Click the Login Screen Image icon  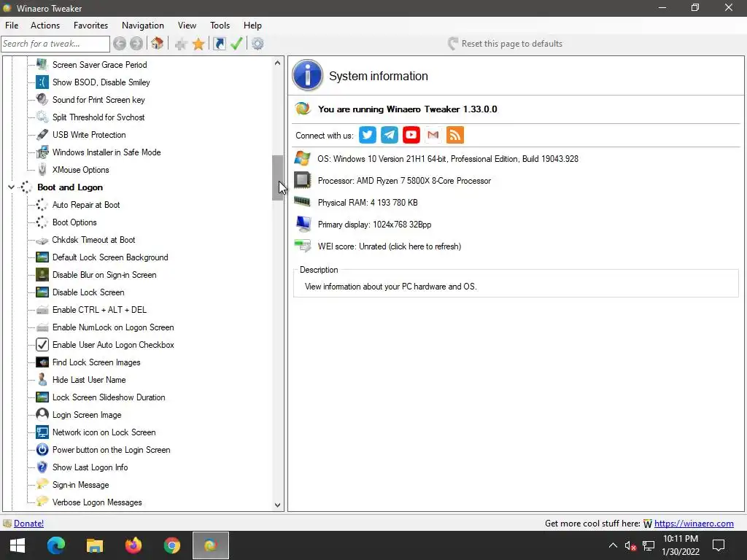(x=42, y=414)
